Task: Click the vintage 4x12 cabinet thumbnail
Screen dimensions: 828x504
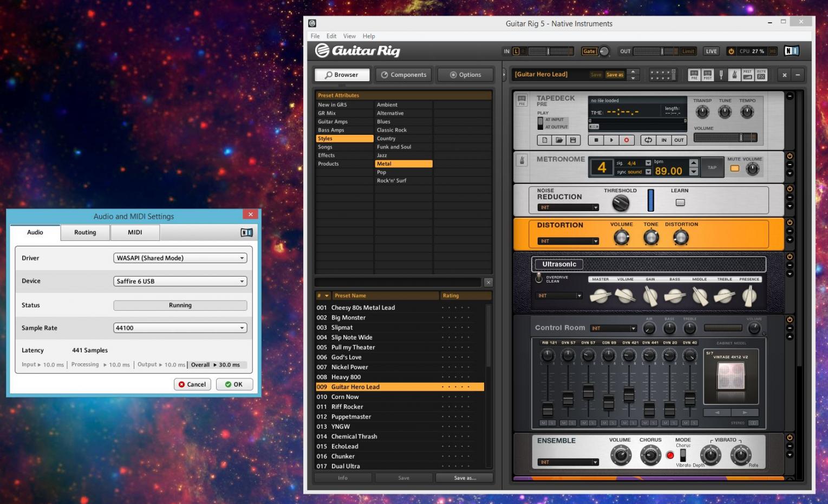Action: click(731, 376)
